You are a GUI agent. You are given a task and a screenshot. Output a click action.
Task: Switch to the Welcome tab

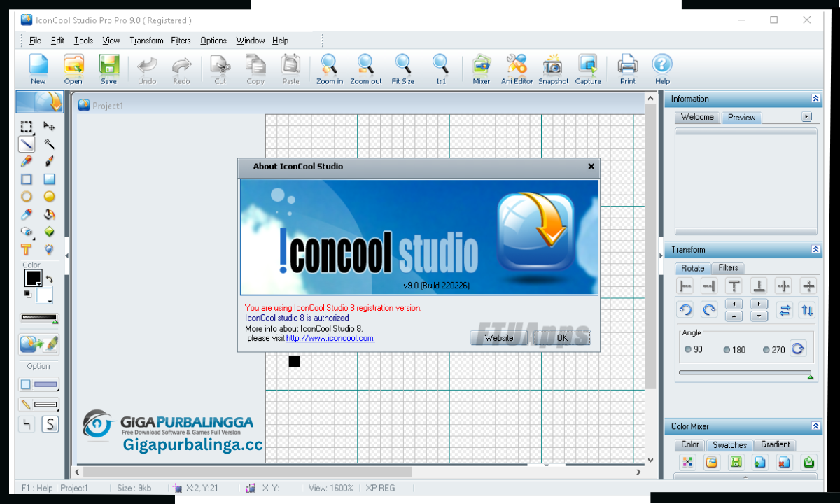[697, 117]
